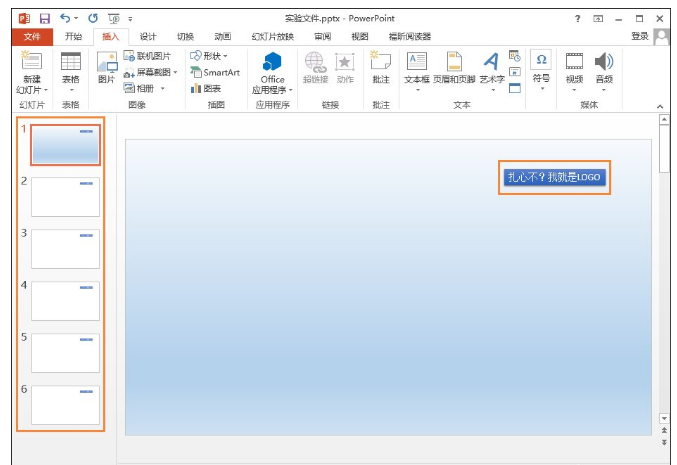Insert a SmartArt graphic
Viewport: 677px width, 465px height.
[x=215, y=72]
